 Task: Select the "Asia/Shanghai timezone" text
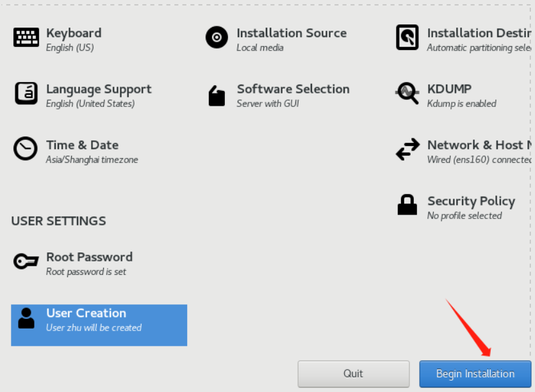point(92,159)
